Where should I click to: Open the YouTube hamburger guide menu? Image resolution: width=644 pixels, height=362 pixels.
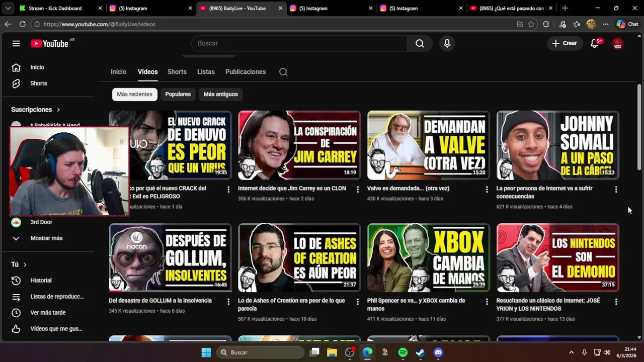tap(16, 43)
